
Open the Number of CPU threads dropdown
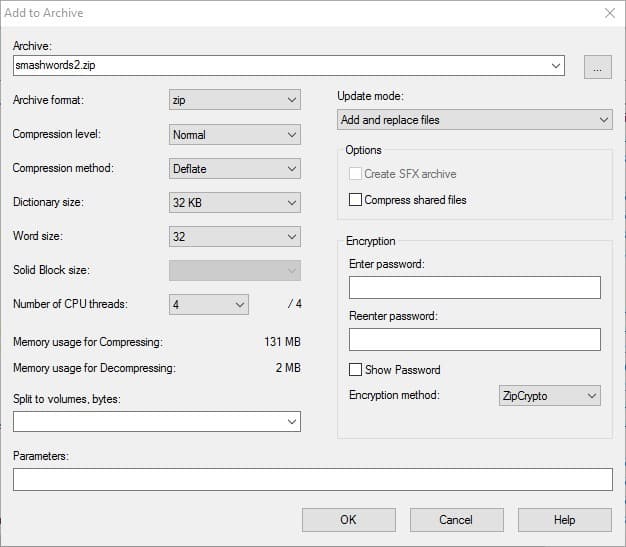pos(209,305)
